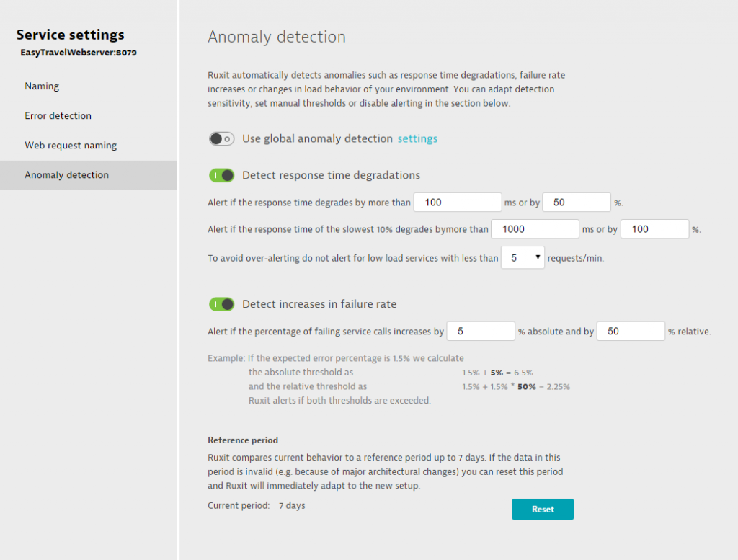Click the Reference period heading

click(x=243, y=440)
